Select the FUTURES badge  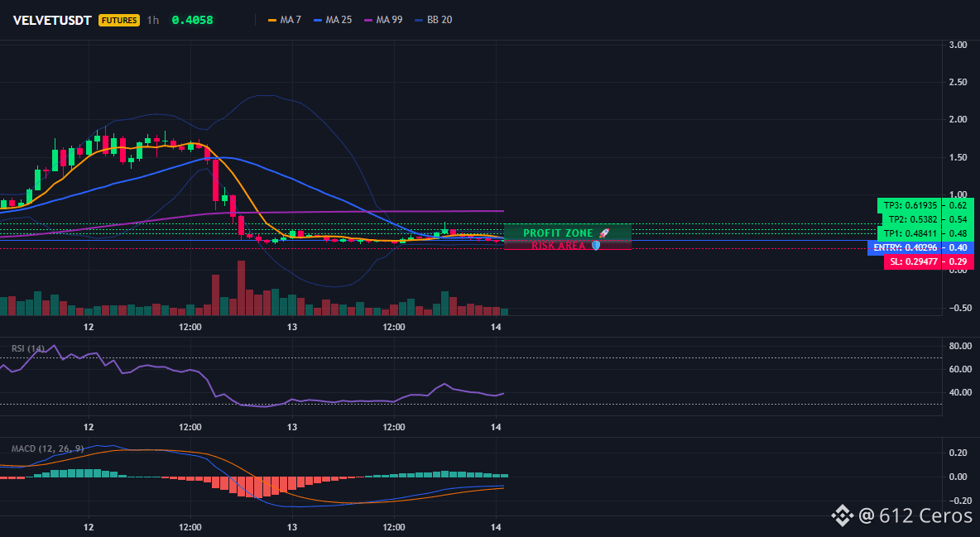[118, 20]
